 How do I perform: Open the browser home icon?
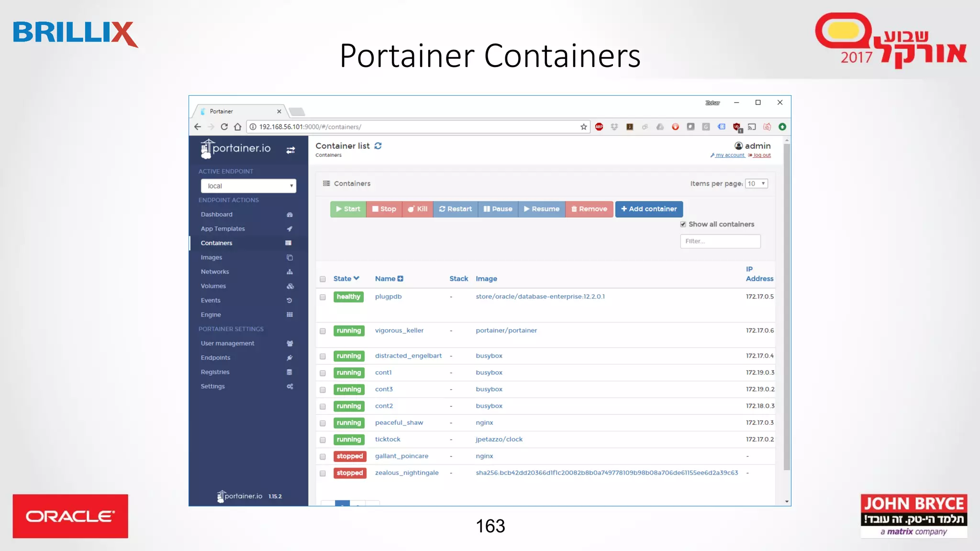(x=237, y=127)
